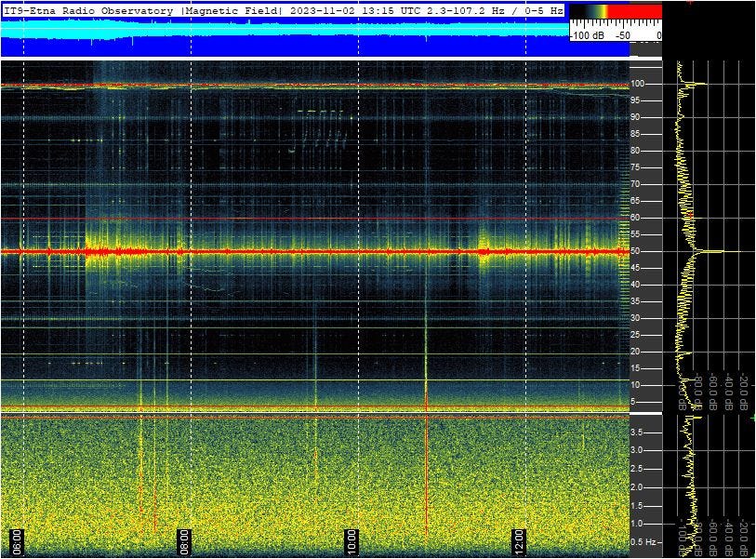The image size is (756, 559).
Task: Click the 35 Hz frequency axis label
Action: [x=635, y=301]
